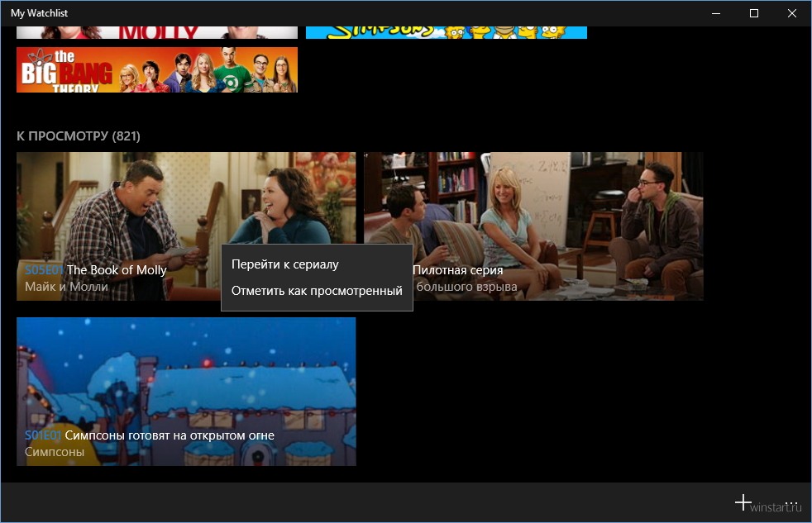Click the "Симпсоны" show name under the episode
The width and height of the screenshot is (812, 523).
pos(55,452)
